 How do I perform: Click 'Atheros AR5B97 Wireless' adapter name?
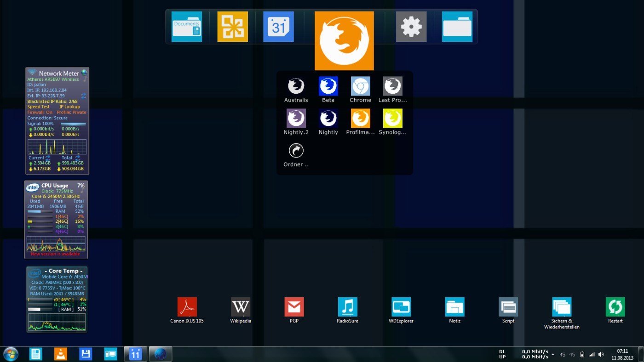[x=53, y=79]
